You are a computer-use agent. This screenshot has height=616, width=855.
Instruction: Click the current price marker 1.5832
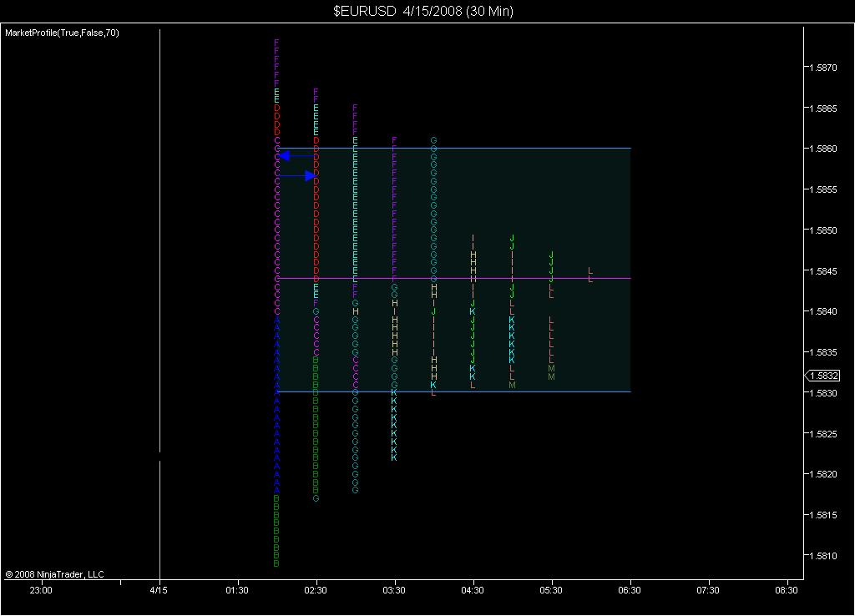(822, 376)
